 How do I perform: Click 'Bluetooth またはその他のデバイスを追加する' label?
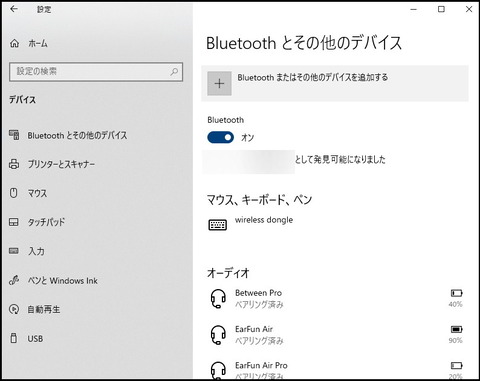point(313,78)
